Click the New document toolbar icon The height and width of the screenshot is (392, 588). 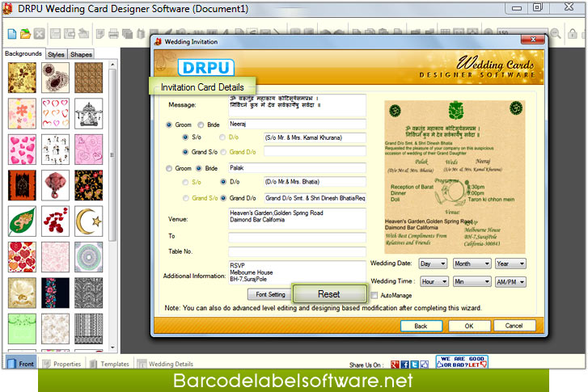point(12,34)
